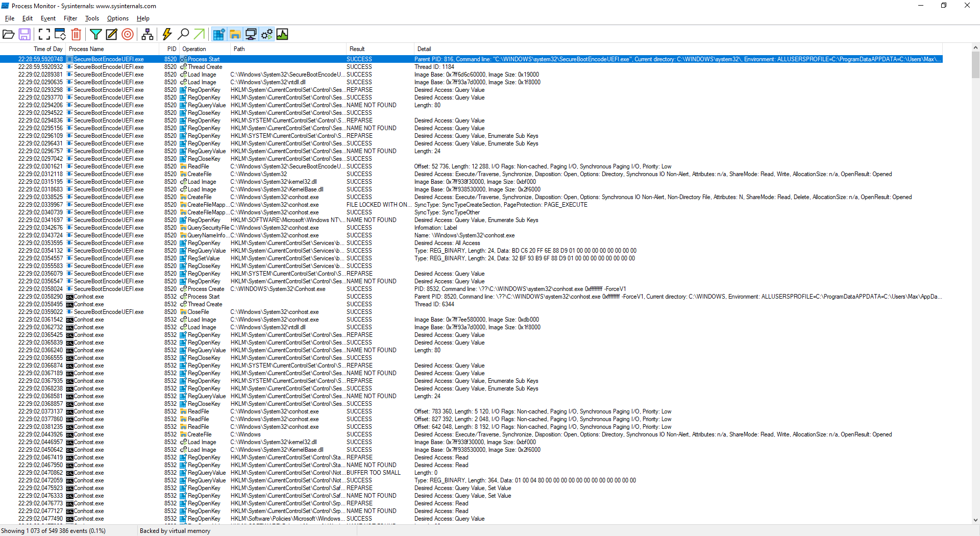
Task: Open the Event menu
Action: [48, 18]
